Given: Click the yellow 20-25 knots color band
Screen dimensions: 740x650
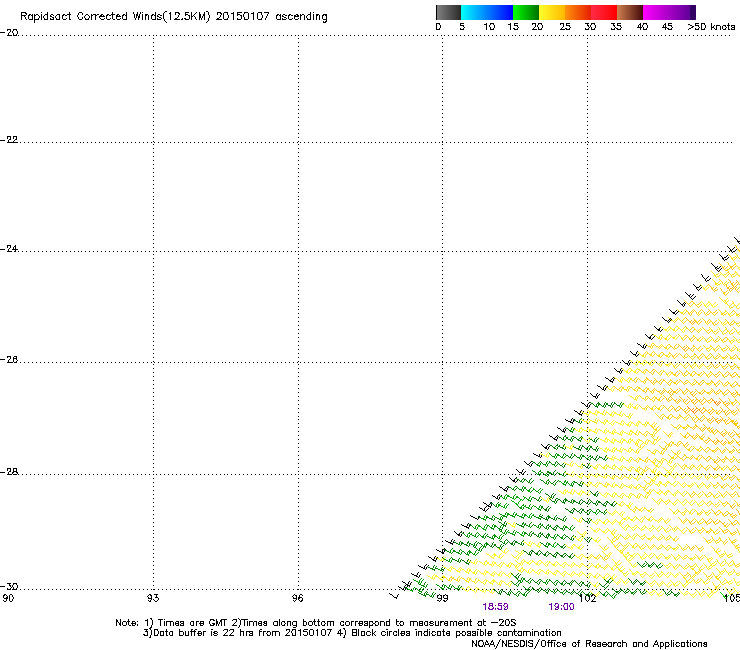Looking at the screenshot, I should click(552, 12).
